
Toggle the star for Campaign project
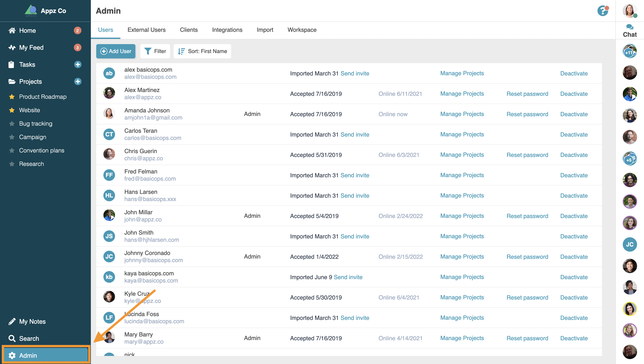point(12,137)
